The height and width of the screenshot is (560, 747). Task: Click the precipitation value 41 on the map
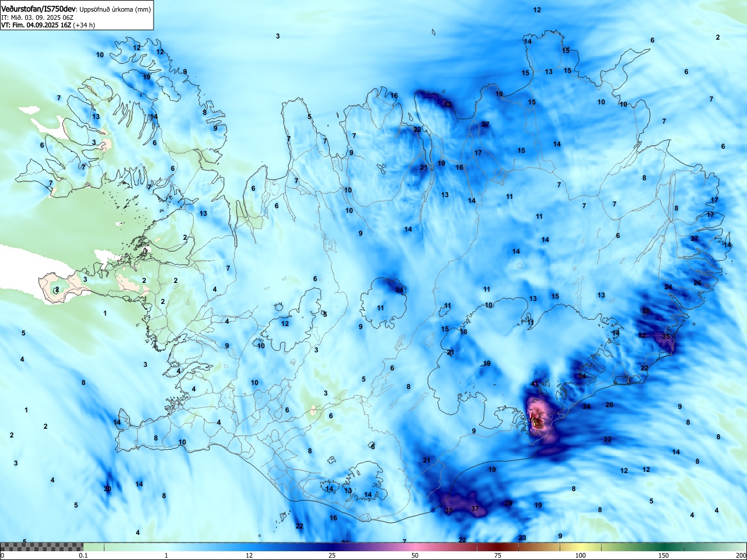[535, 384]
